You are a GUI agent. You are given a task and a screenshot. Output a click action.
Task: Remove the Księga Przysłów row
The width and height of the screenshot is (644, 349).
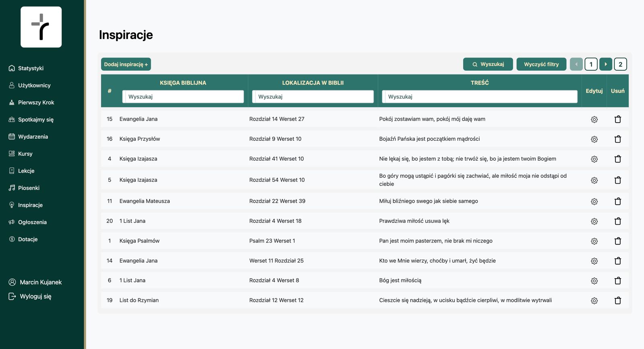(x=618, y=139)
